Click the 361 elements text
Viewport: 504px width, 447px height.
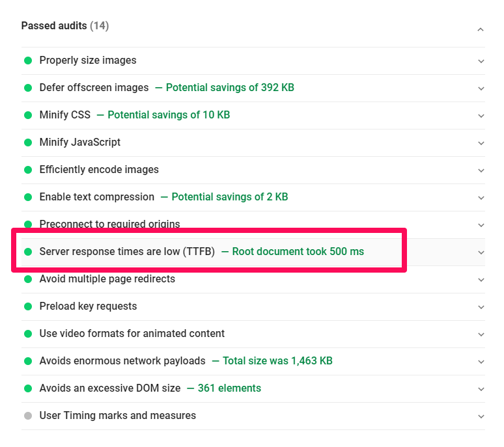[x=229, y=388]
